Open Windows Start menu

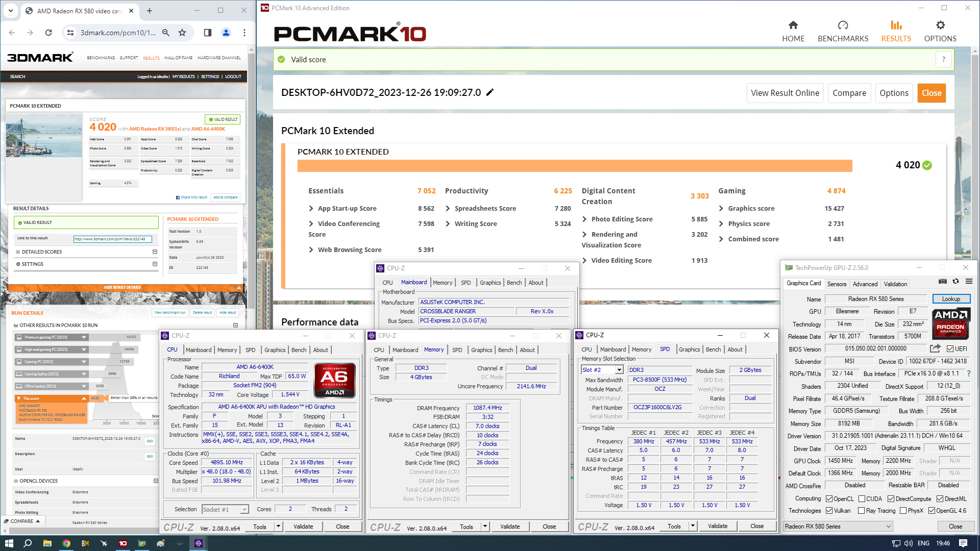tap(9, 543)
